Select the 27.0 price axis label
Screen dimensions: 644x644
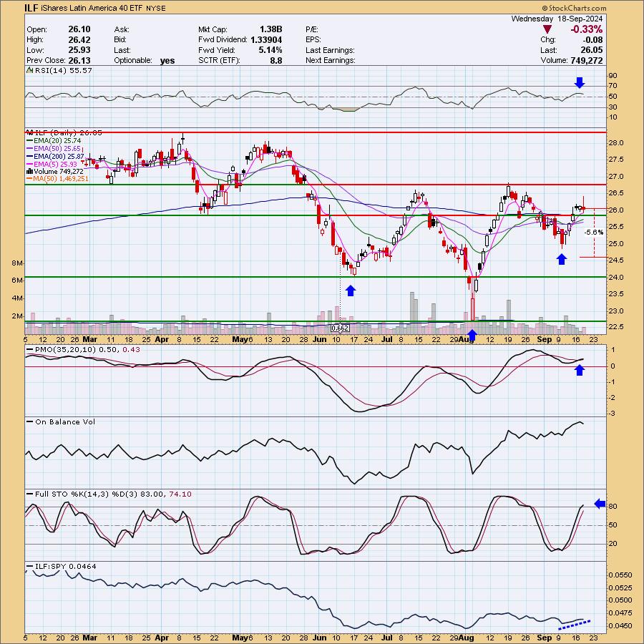617,177
